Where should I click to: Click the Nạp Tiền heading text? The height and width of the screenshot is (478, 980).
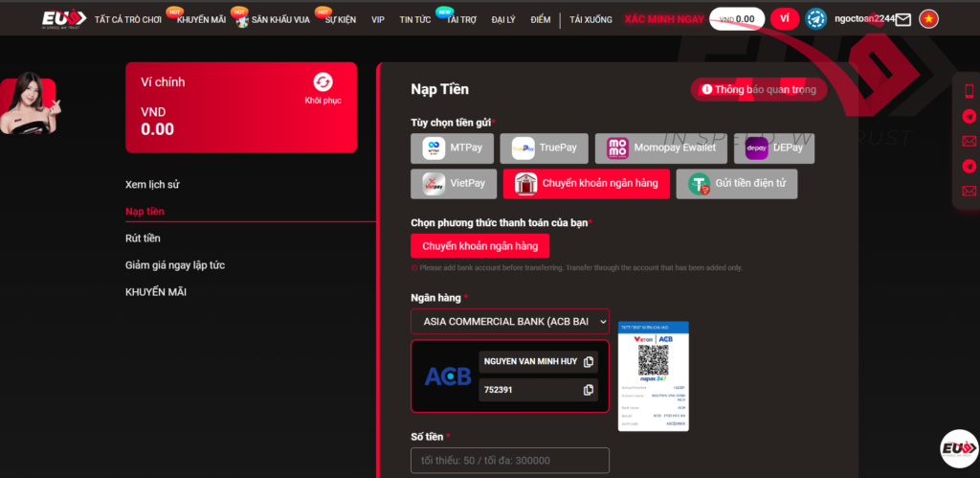(440, 89)
